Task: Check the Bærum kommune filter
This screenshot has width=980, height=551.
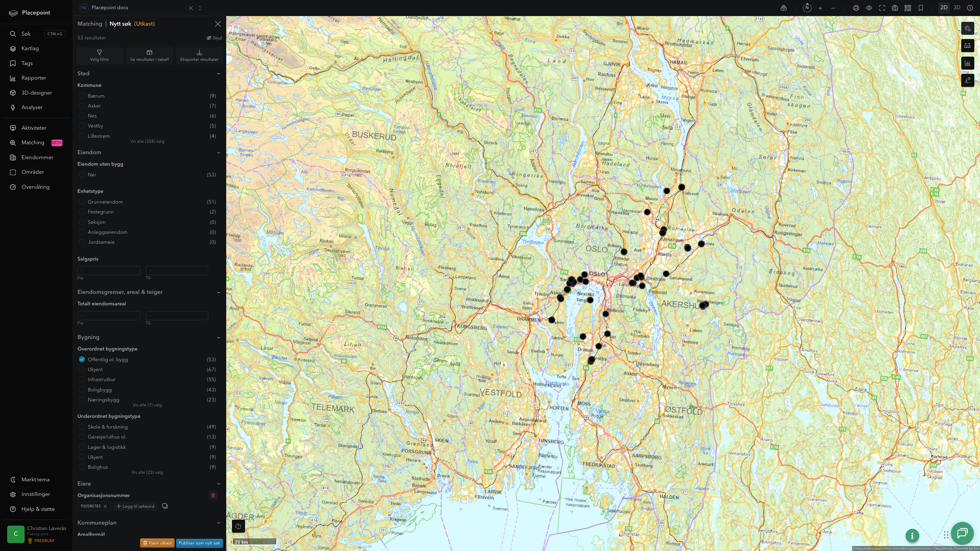Action: tap(82, 96)
